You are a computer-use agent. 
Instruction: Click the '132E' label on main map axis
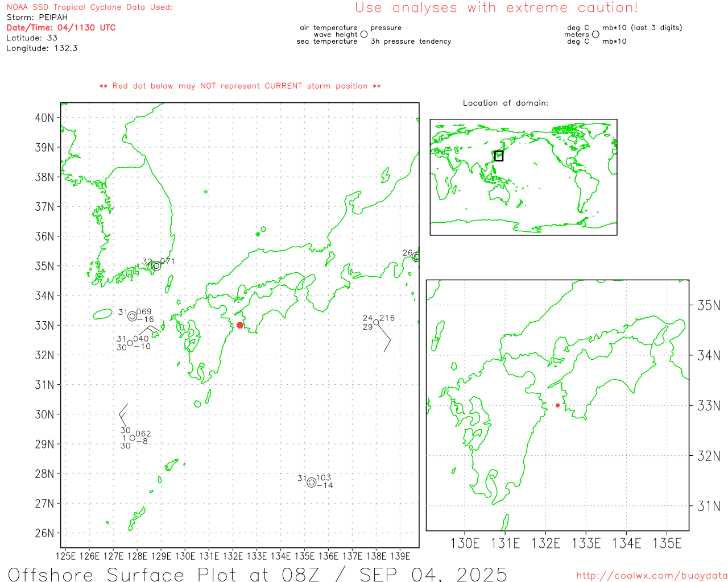coord(232,556)
